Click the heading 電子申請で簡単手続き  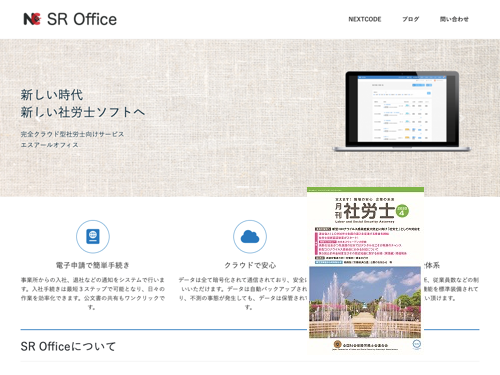(93, 265)
